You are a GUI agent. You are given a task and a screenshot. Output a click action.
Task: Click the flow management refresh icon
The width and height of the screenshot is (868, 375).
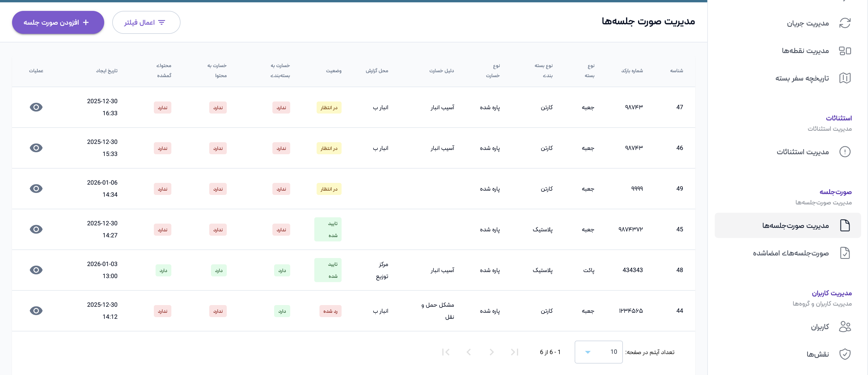844,23
